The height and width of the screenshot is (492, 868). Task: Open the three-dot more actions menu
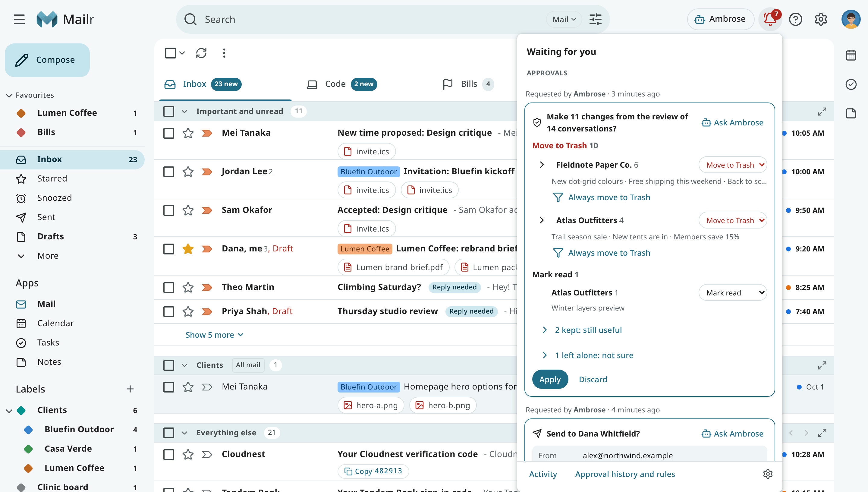[x=224, y=53]
